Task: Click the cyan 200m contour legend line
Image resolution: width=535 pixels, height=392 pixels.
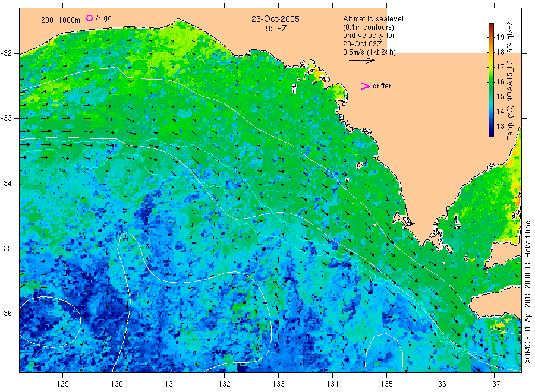Action: pyautogui.click(x=50, y=26)
